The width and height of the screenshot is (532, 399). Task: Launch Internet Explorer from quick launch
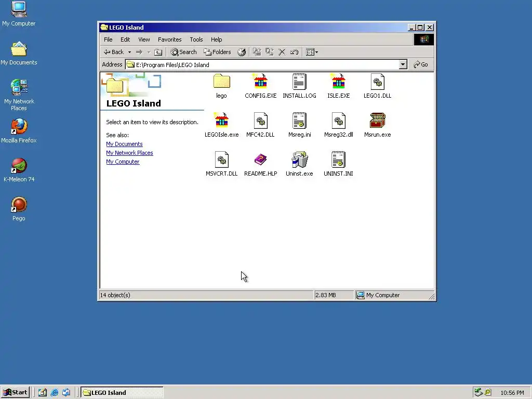point(54,392)
